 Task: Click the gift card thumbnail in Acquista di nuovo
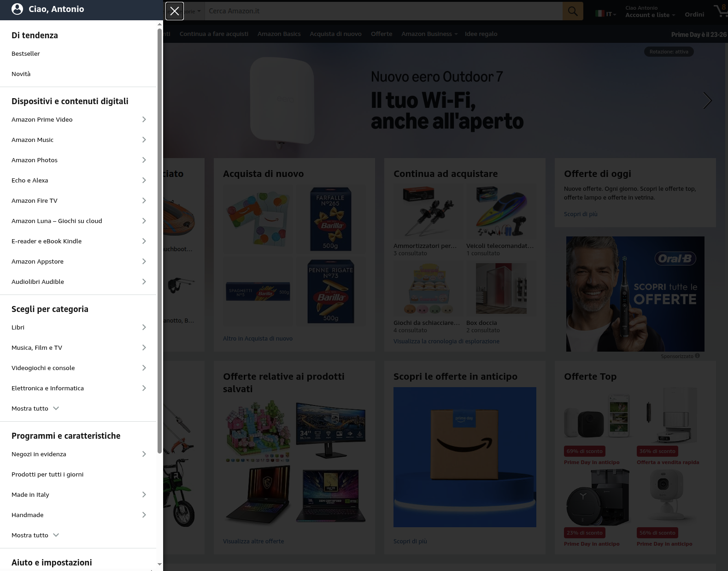click(x=258, y=219)
